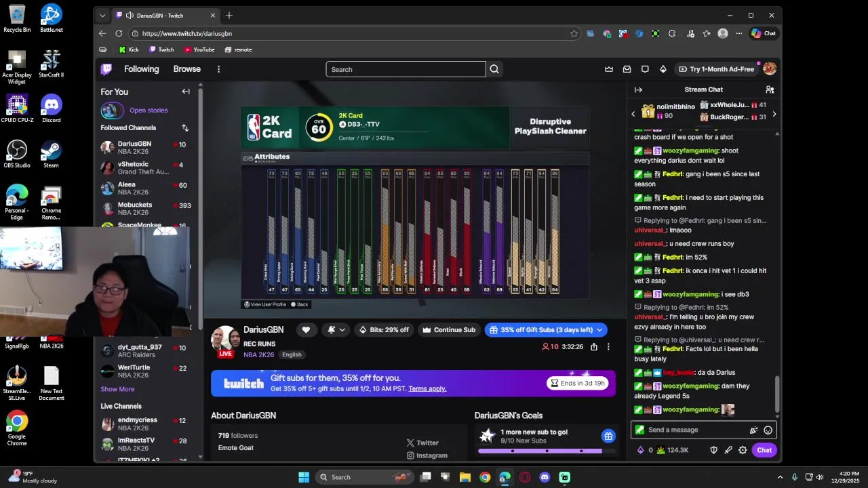
Task: Open the YouTube bookmark
Action: (199, 49)
